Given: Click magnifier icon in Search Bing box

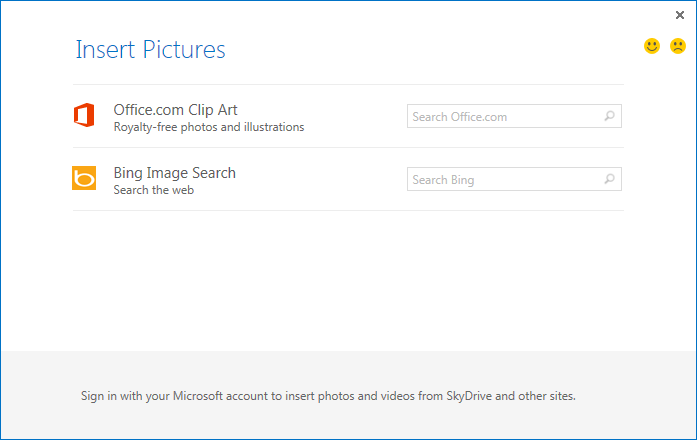Looking at the screenshot, I should point(609,179).
